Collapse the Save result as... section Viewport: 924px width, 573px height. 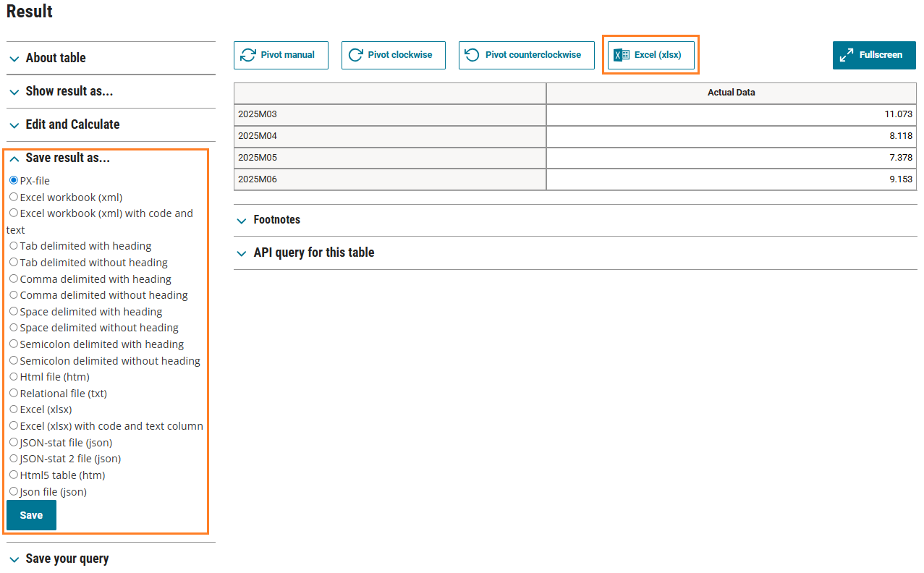[67, 158]
